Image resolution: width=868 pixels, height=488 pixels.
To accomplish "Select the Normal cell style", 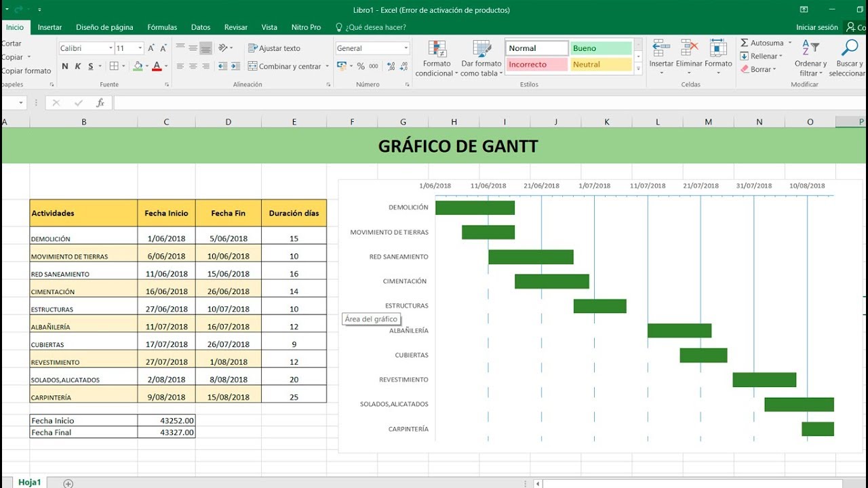I will [537, 48].
